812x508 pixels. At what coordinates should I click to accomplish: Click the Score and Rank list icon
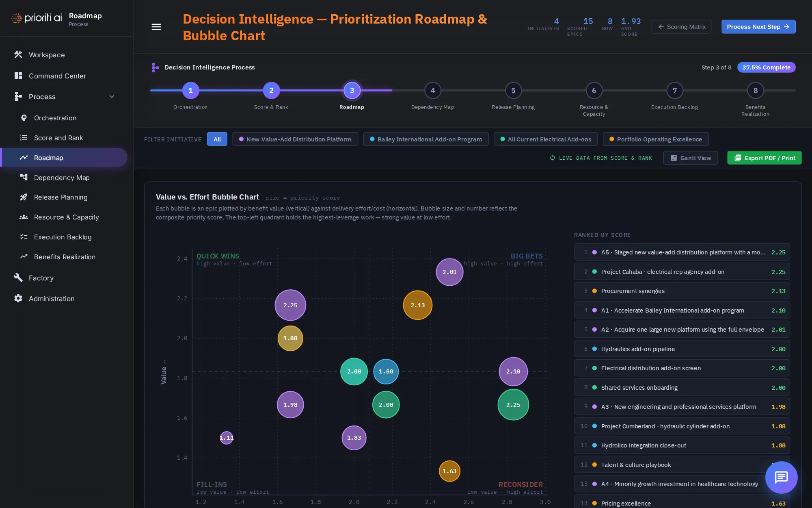click(x=24, y=138)
